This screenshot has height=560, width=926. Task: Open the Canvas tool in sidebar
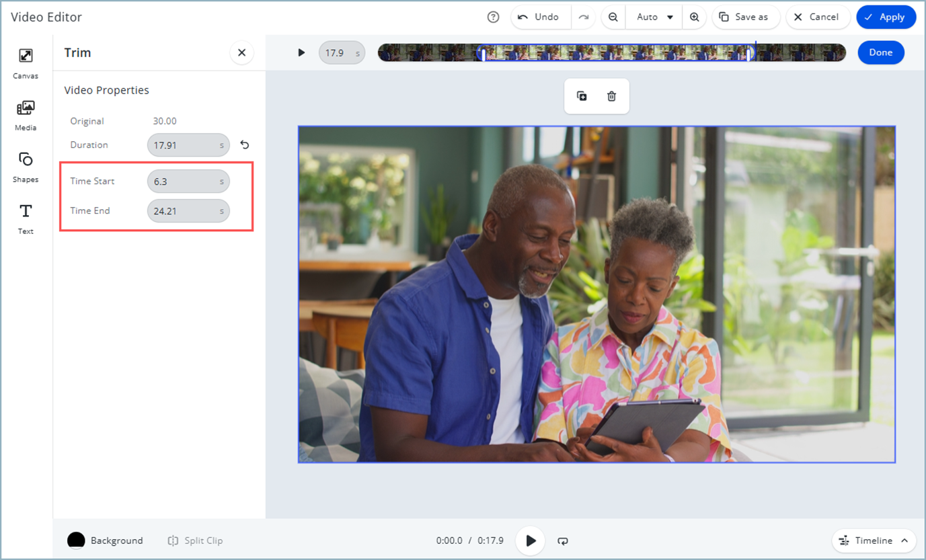point(26,63)
